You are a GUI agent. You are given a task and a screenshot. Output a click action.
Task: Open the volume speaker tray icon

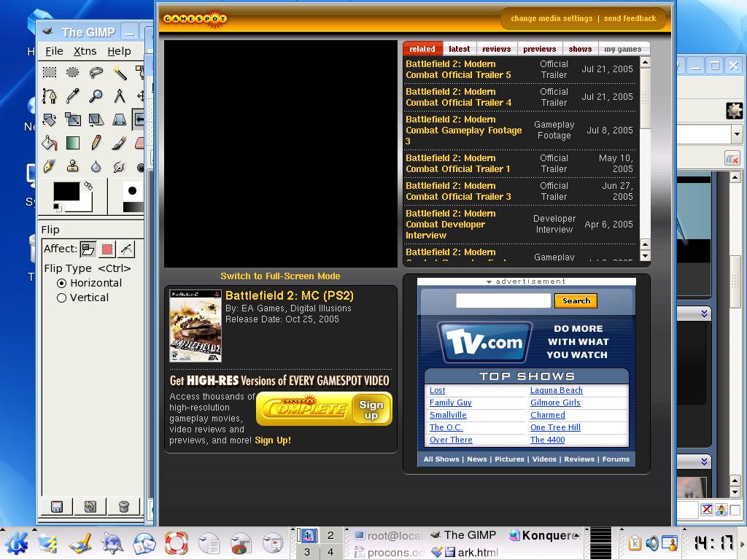click(652, 543)
